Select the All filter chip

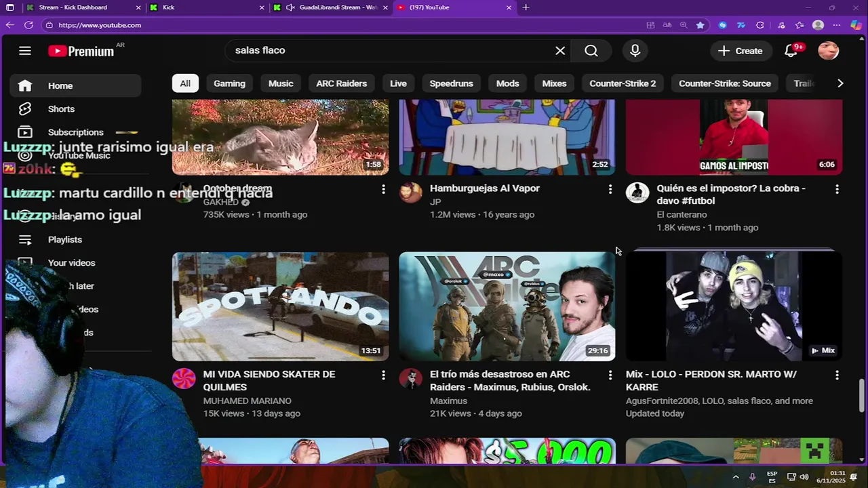[x=185, y=83]
